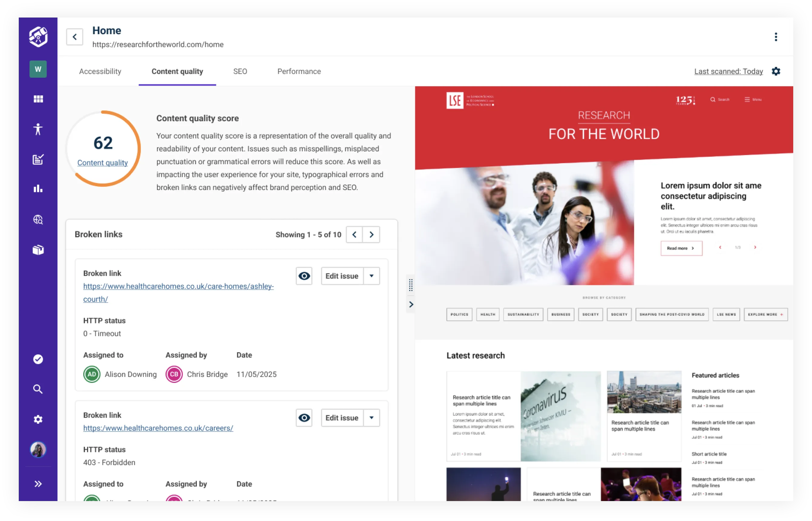Open Edit issue dropdown arrow for first broken link
Viewport: 812px width, 521px height.
[372, 276]
